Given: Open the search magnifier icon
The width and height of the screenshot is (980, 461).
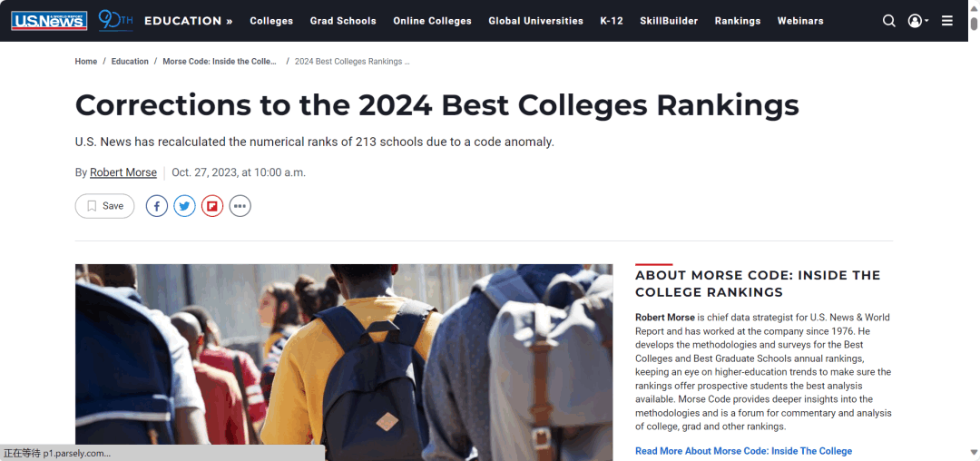Looking at the screenshot, I should point(888,21).
